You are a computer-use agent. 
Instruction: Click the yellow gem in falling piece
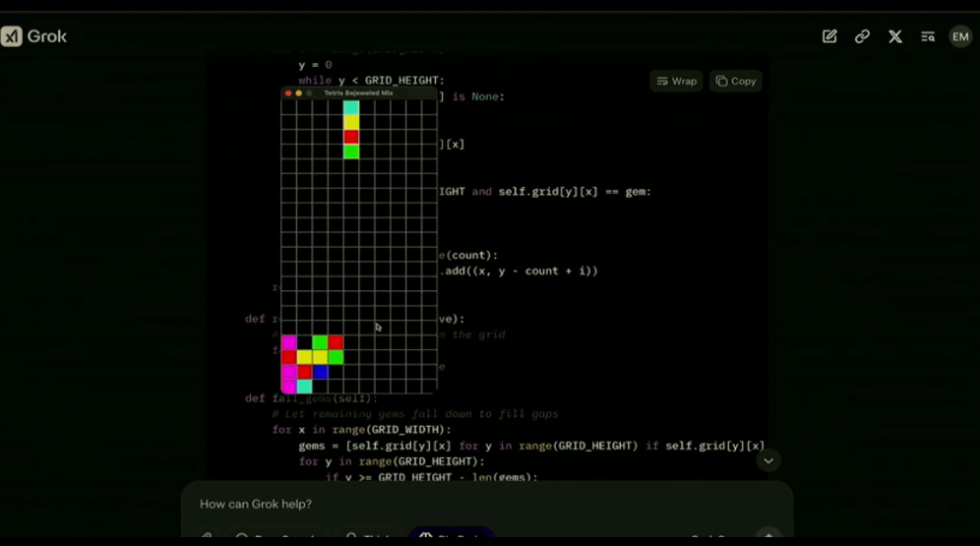pos(351,122)
